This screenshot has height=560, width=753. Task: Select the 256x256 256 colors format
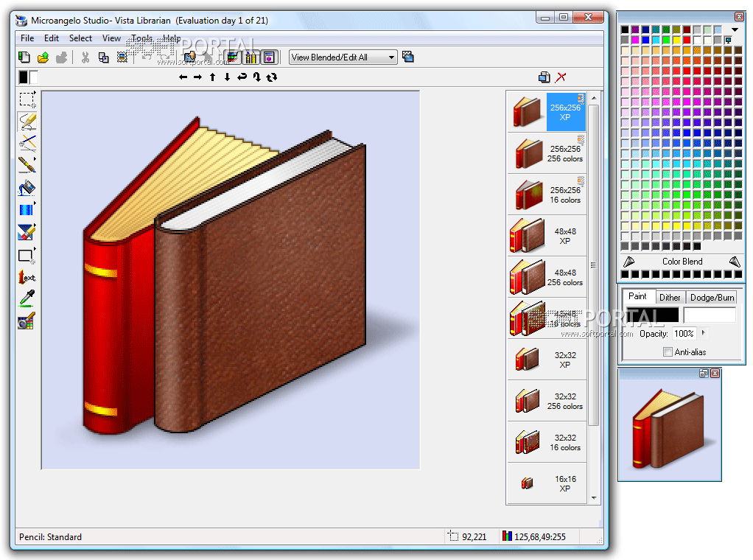click(547, 153)
